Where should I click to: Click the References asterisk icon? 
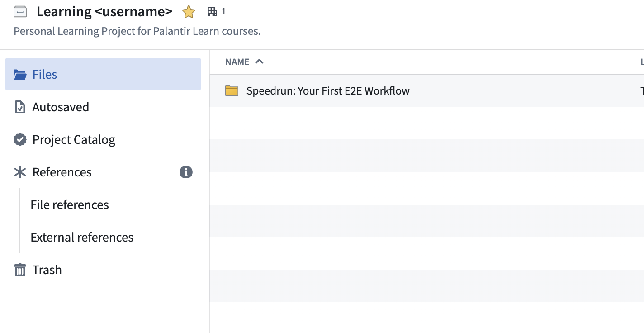[20, 172]
